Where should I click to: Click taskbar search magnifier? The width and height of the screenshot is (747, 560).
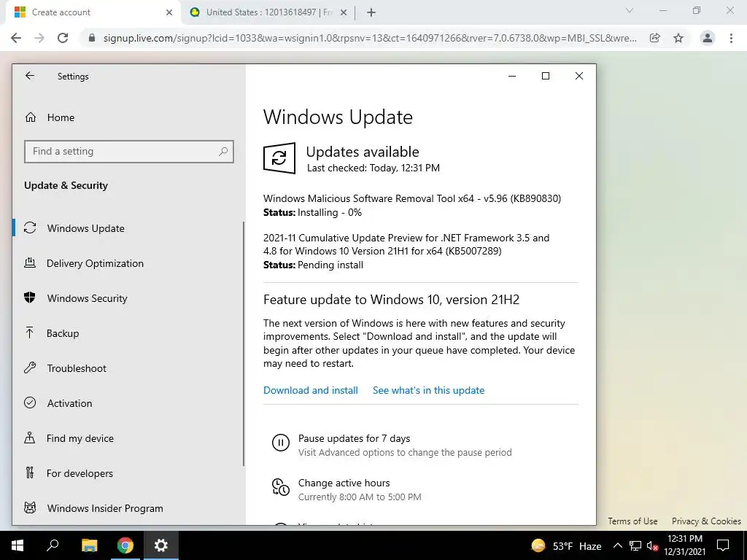53,545
